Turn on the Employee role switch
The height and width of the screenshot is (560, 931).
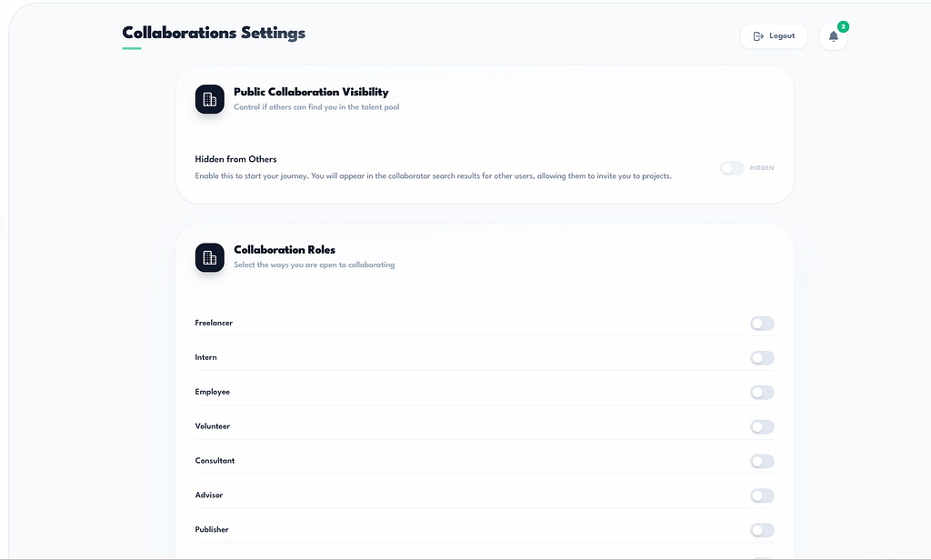pyautogui.click(x=763, y=393)
